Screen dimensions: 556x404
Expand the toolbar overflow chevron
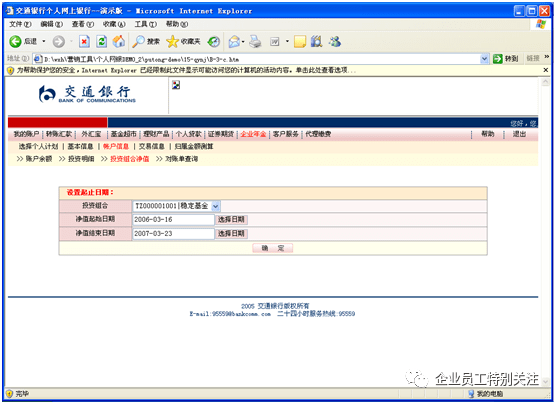(547, 57)
